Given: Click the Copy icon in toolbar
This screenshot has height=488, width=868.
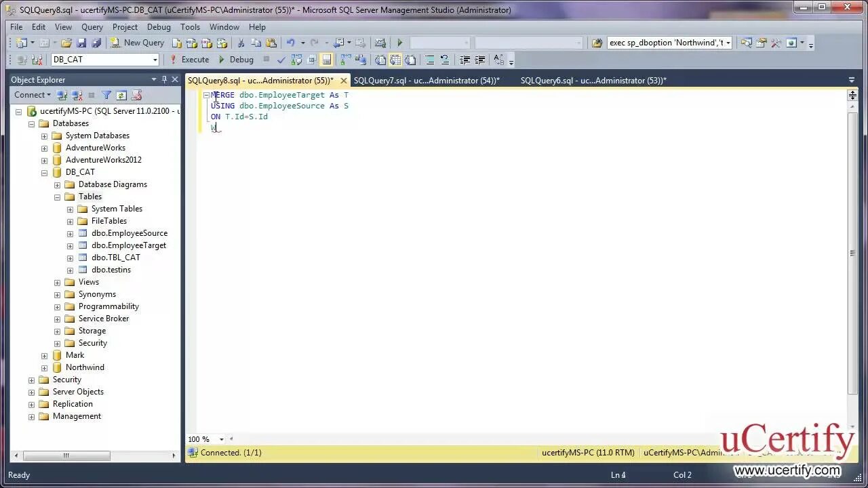Looking at the screenshot, I should coord(256,43).
